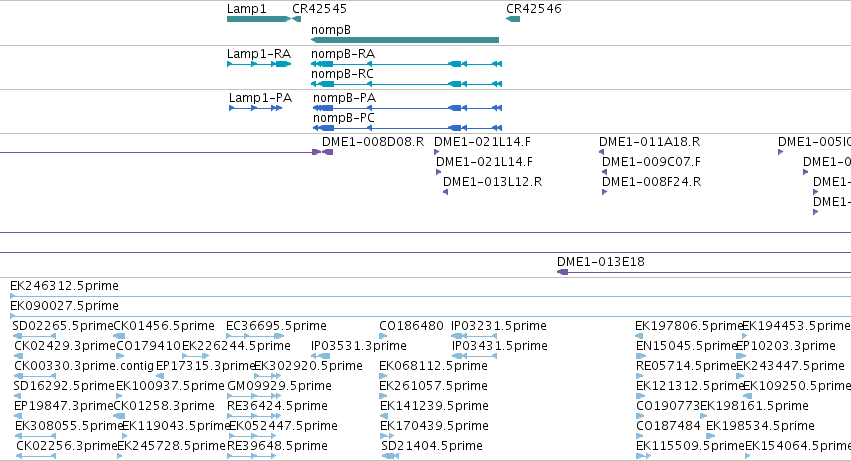Click the EK121312.5prime EST
The width and height of the screenshot is (851, 461).
click(x=639, y=396)
